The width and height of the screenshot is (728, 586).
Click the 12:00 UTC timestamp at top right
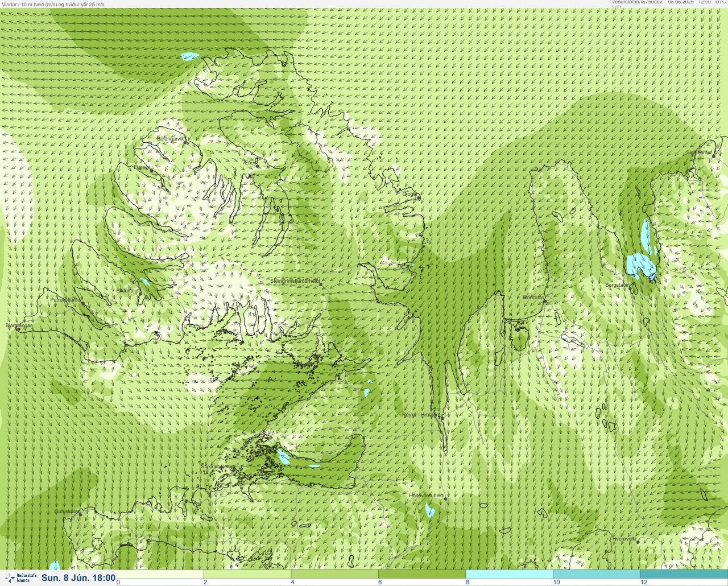pyautogui.click(x=712, y=2)
